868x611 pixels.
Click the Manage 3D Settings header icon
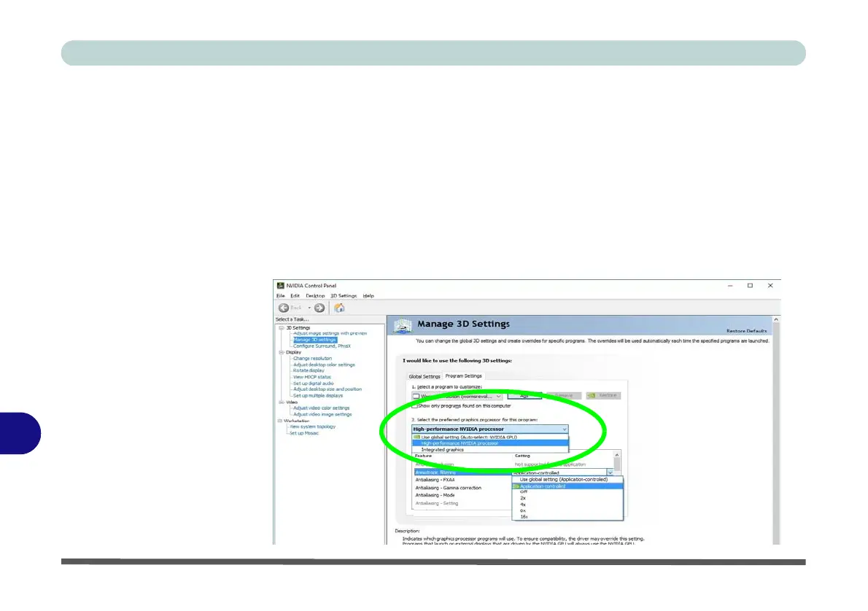click(403, 326)
